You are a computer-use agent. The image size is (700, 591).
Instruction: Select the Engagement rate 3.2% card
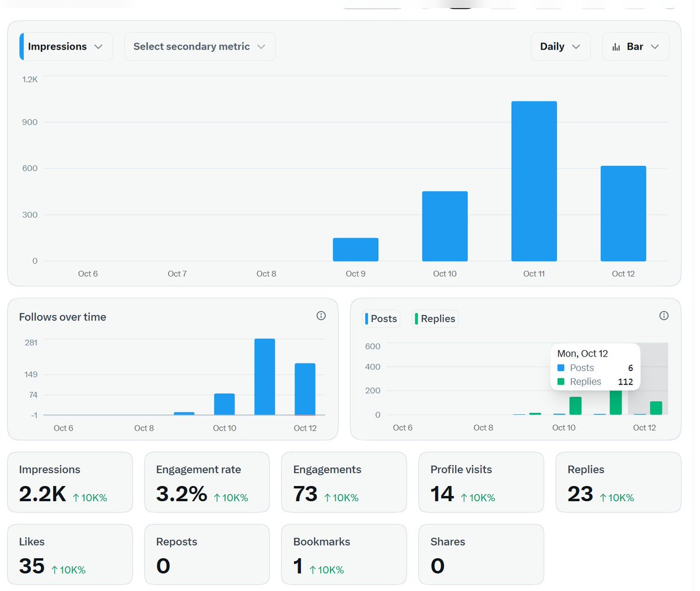point(207,482)
